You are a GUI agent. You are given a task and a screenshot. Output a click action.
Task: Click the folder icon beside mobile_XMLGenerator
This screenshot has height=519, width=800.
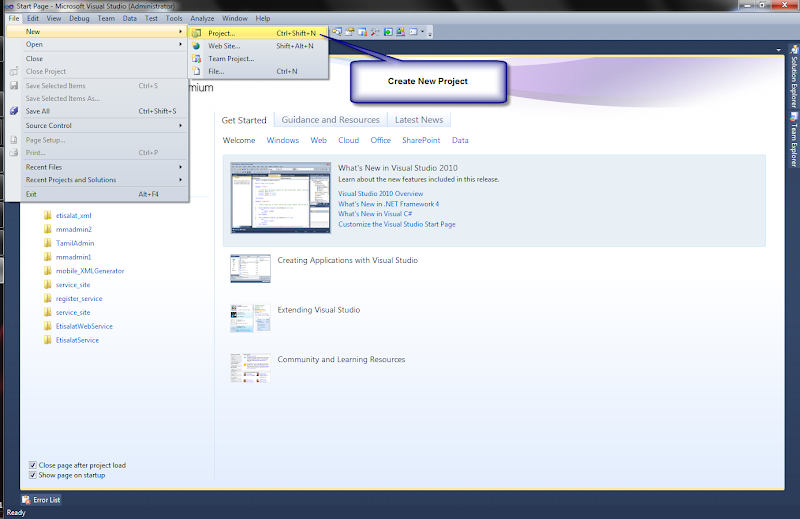(x=47, y=270)
